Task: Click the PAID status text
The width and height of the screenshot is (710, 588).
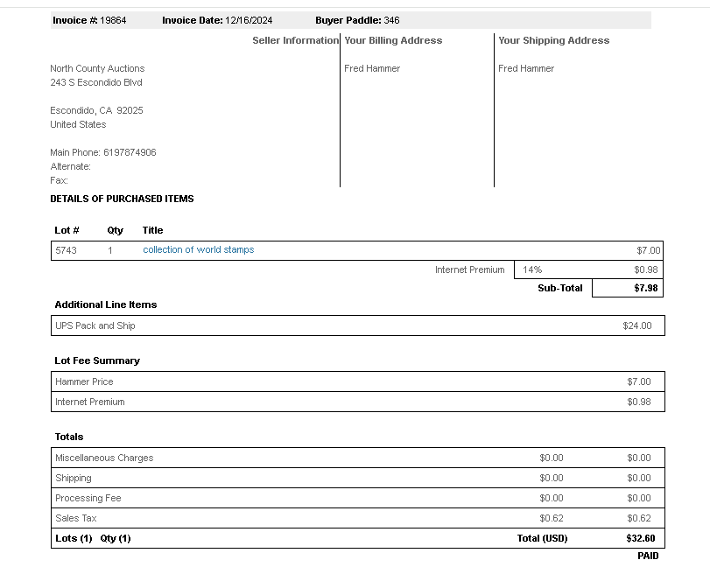Action: point(647,556)
